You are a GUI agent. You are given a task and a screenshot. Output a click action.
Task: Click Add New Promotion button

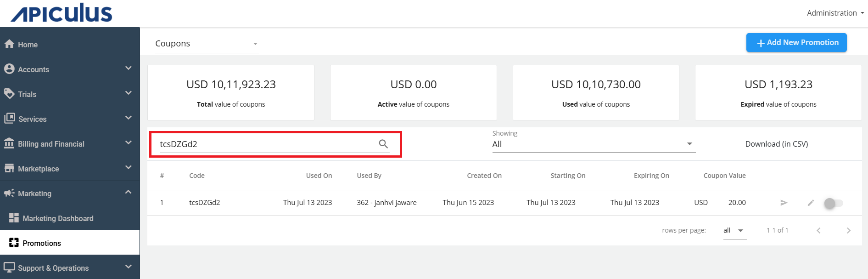tap(796, 42)
